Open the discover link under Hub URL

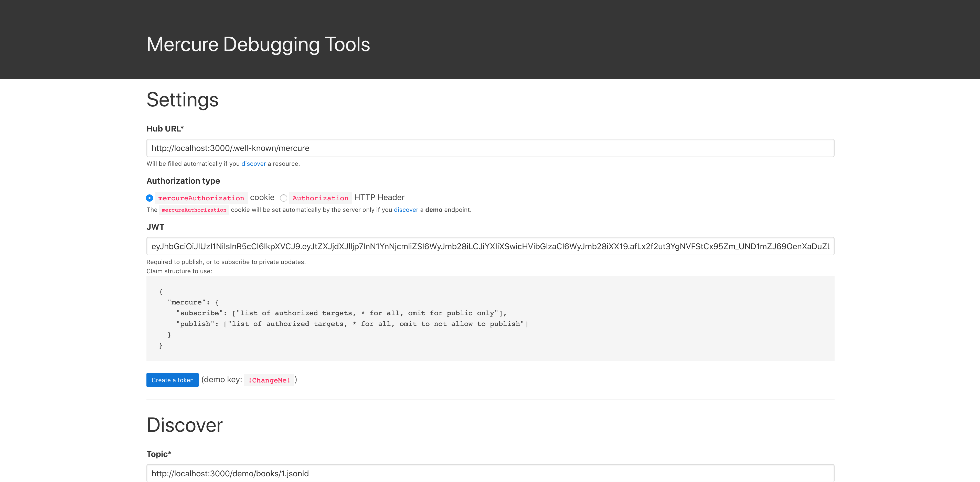coord(253,164)
